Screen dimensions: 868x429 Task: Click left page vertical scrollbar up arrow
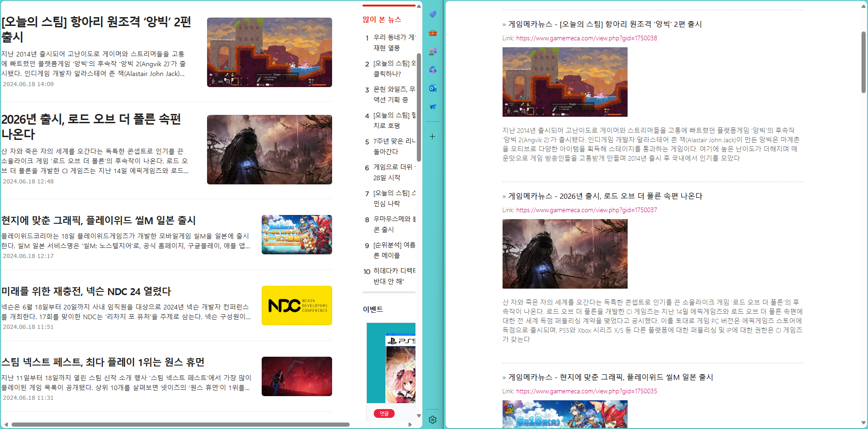point(419,6)
